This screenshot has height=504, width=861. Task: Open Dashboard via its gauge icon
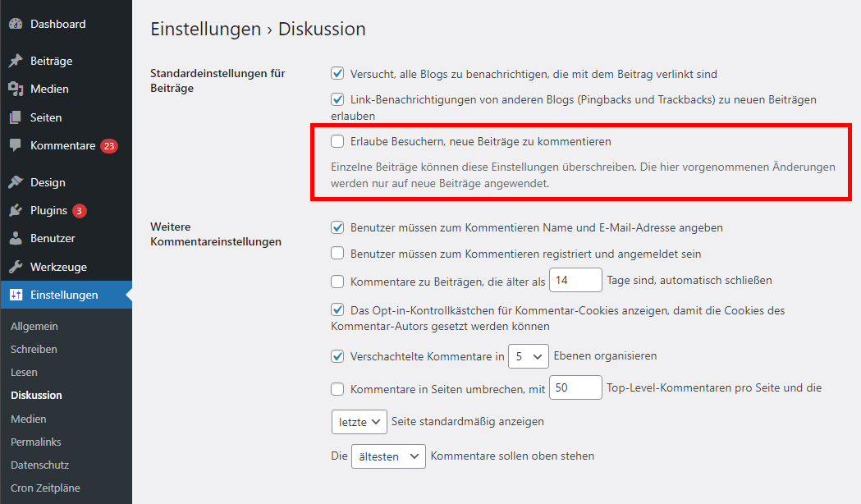pos(16,24)
